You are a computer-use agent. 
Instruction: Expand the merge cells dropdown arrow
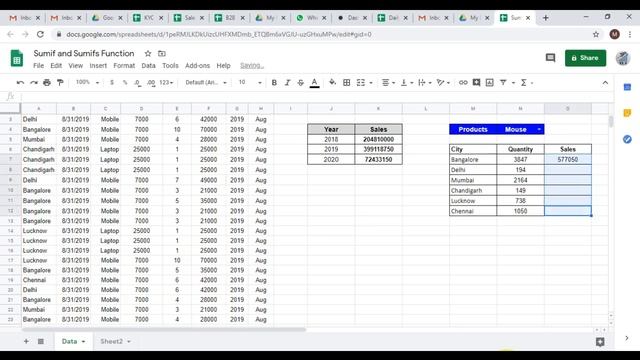pos(371,83)
